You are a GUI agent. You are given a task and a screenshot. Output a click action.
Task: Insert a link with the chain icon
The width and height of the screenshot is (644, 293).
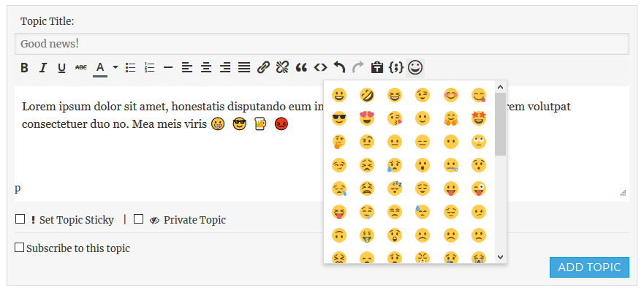coord(264,68)
